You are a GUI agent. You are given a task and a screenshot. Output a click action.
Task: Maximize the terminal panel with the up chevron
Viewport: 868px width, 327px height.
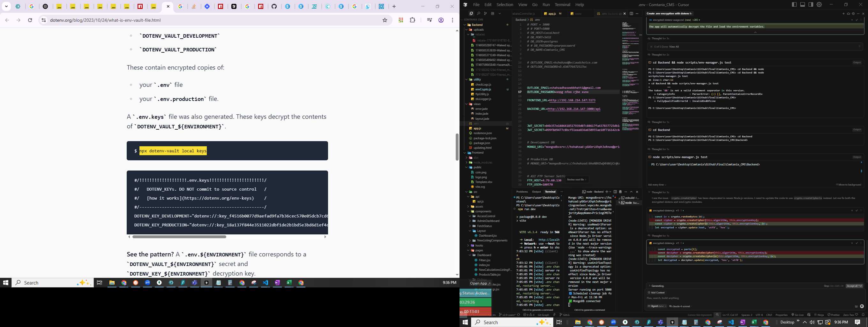point(631,192)
